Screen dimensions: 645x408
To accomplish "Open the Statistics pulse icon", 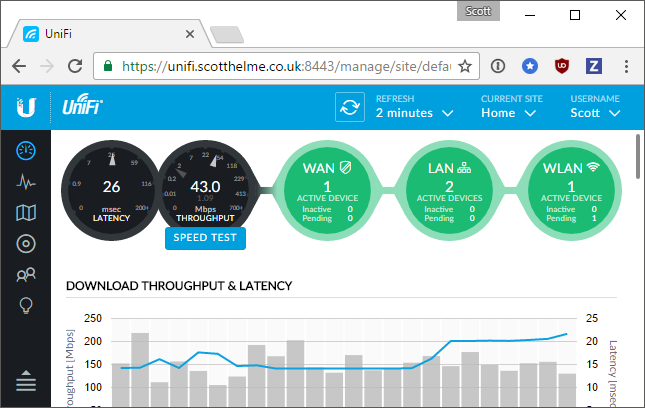I will (x=26, y=182).
